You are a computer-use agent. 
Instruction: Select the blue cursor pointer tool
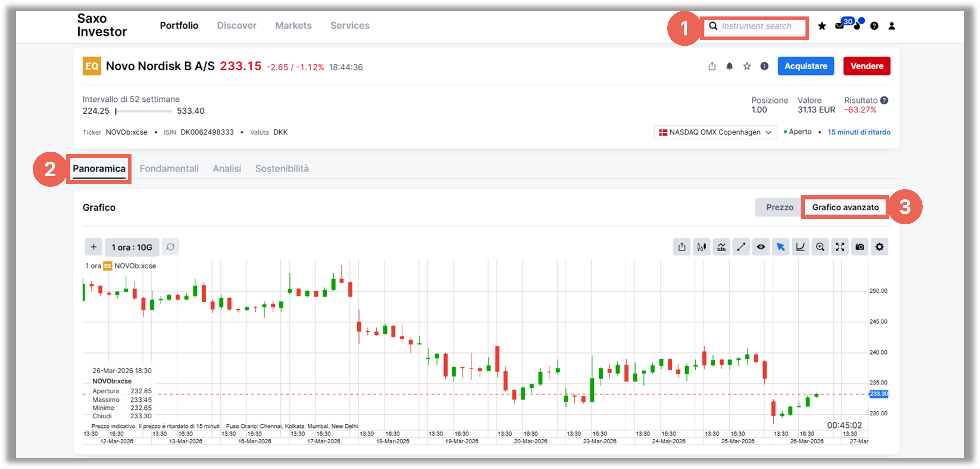(781, 247)
